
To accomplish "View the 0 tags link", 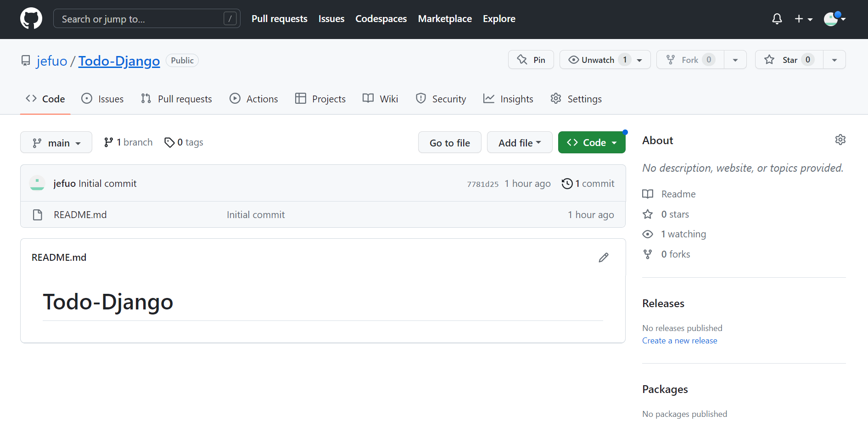I will pyautogui.click(x=184, y=143).
